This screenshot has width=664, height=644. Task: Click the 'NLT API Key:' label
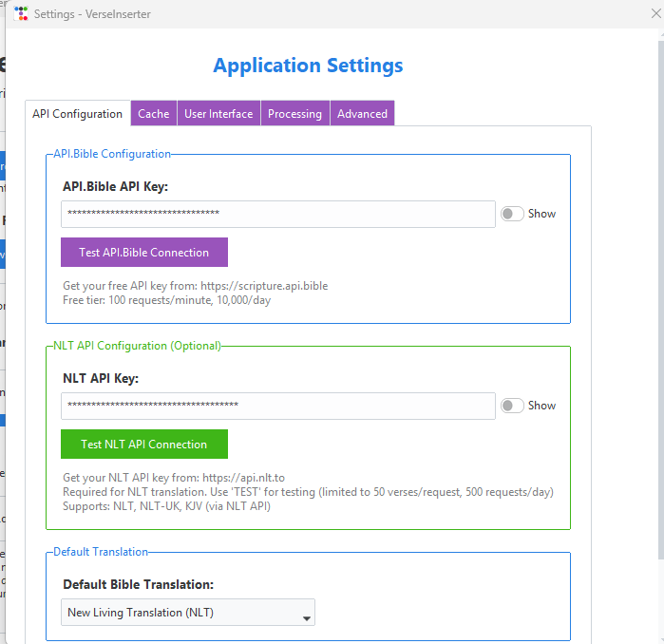101,379
